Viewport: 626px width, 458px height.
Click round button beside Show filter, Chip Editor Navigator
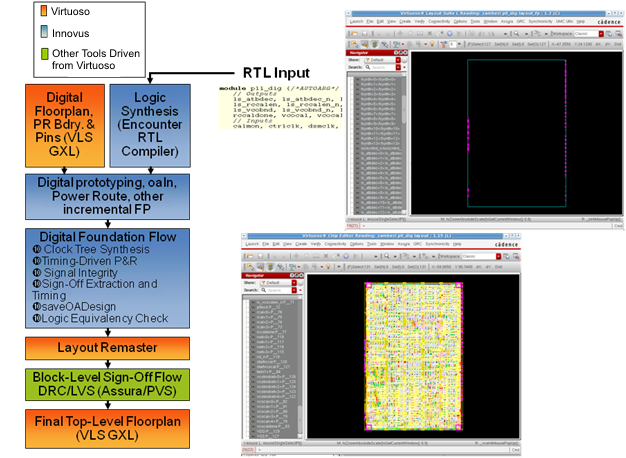[x=300, y=283]
